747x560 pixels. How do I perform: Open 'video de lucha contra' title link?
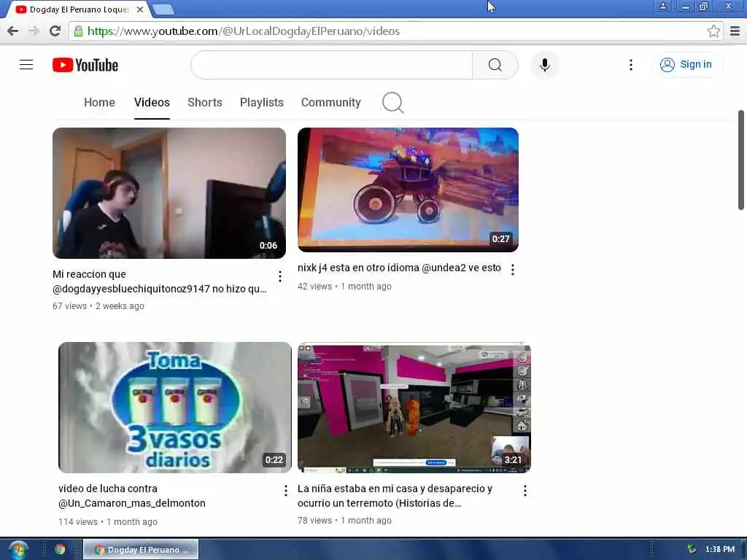pyautogui.click(x=132, y=496)
